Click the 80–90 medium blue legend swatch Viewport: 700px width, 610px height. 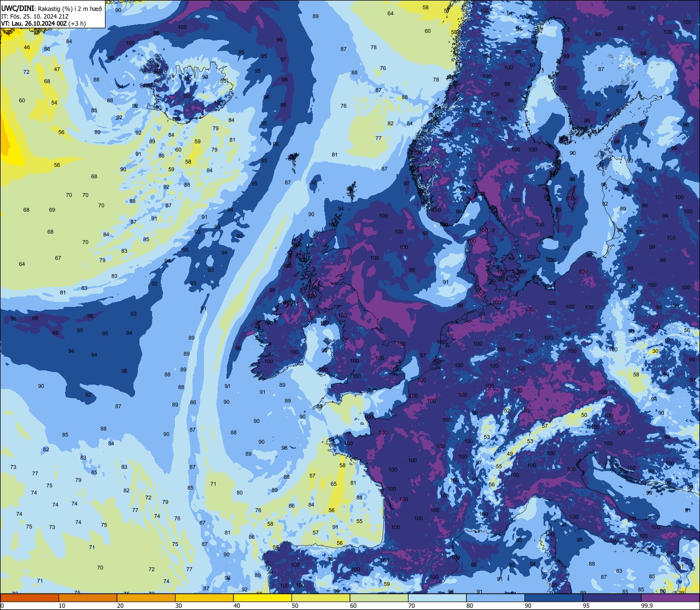coord(495,598)
